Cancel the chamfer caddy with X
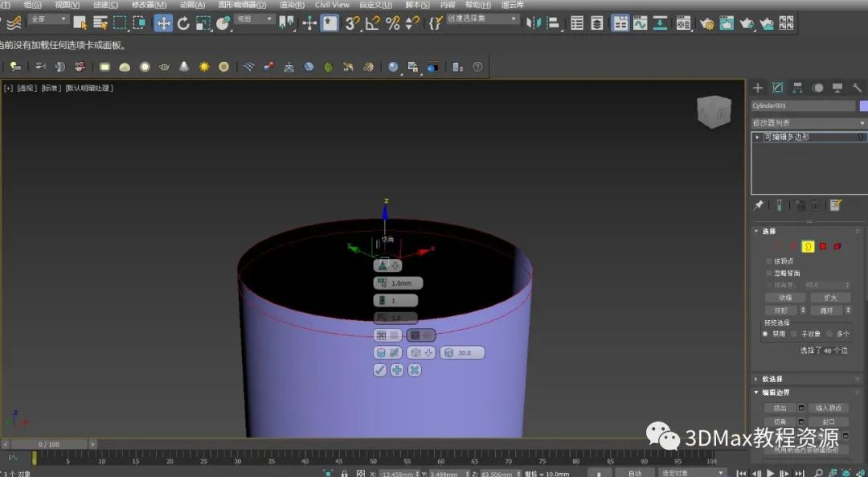The height and width of the screenshot is (477, 868). (414, 370)
